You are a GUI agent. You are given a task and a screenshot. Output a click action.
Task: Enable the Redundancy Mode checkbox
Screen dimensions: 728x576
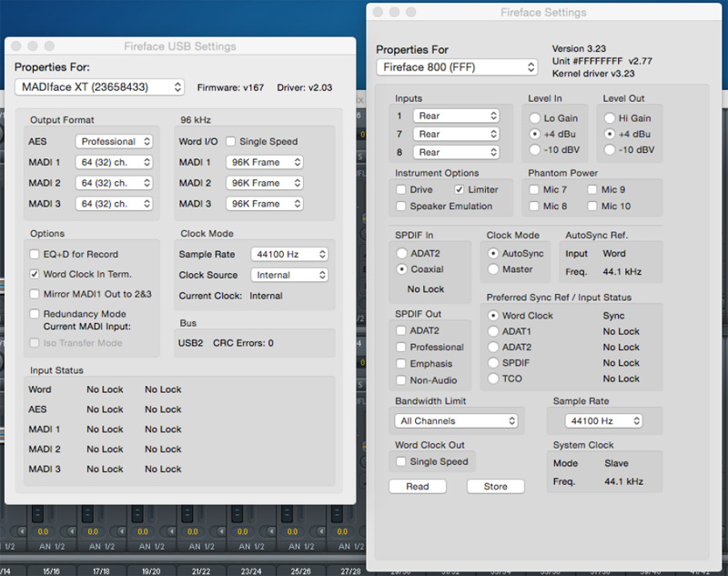35,314
